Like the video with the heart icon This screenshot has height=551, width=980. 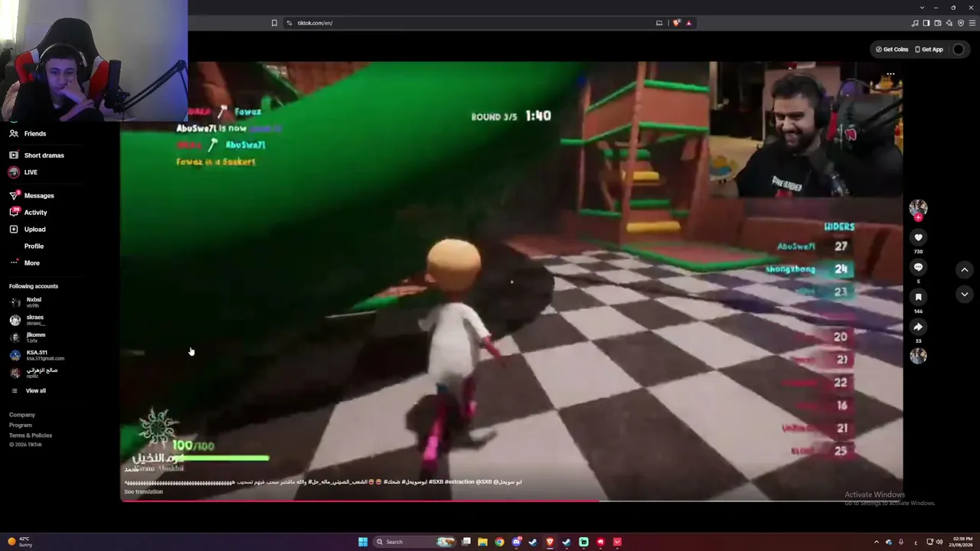tap(918, 238)
